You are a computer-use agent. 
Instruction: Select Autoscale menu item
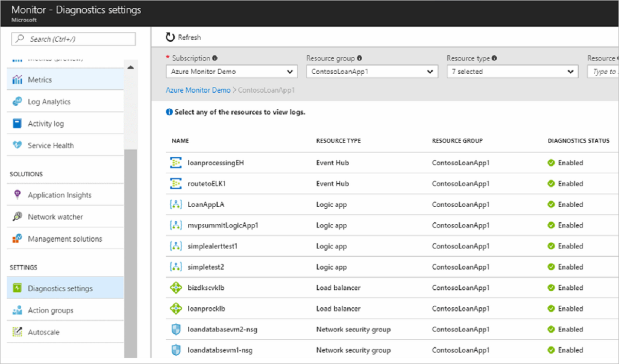(x=66, y=332)
